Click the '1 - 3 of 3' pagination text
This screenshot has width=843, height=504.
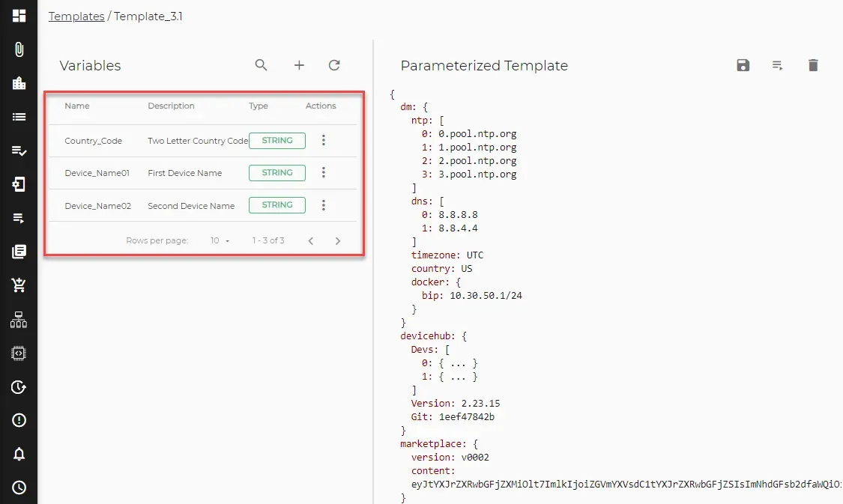coord(268,240)
